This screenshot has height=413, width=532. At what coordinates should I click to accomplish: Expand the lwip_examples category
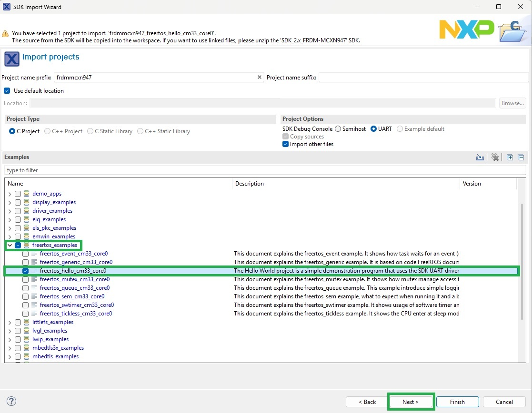[10, 339]
